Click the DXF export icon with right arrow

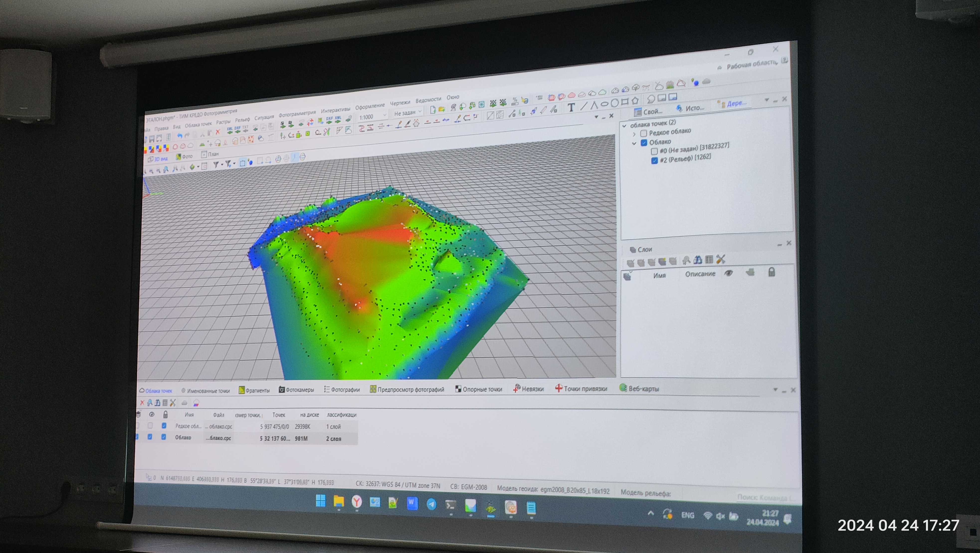click(329, 120)
